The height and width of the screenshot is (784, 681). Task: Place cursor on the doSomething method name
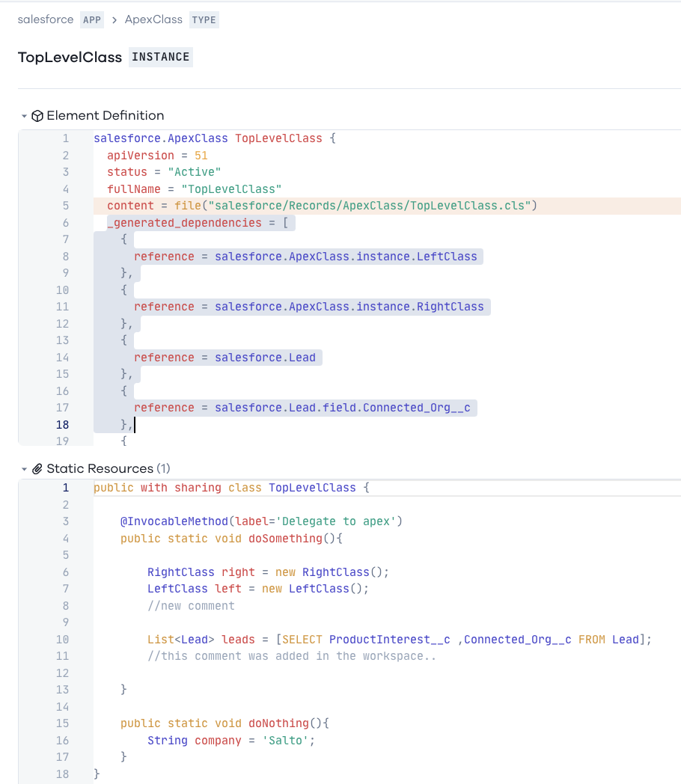(x=286, y=539)
